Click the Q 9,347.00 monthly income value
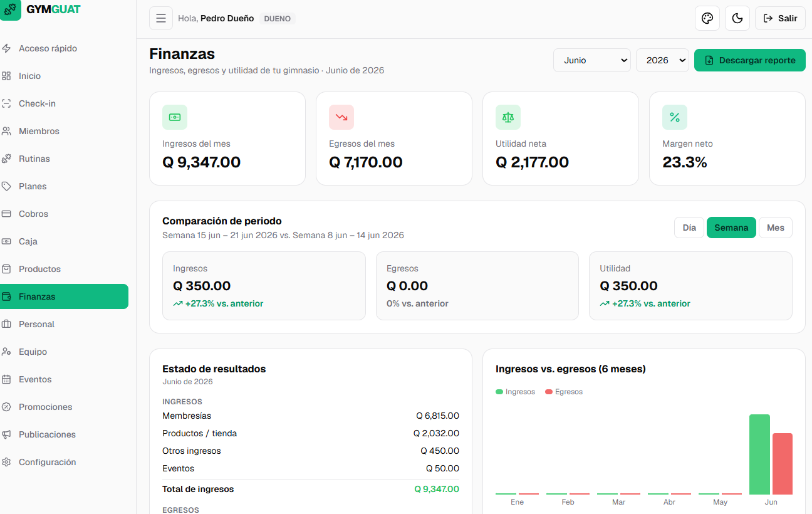Screen dimensions: 812x514 pyautogui.click(x=202, y=162)
